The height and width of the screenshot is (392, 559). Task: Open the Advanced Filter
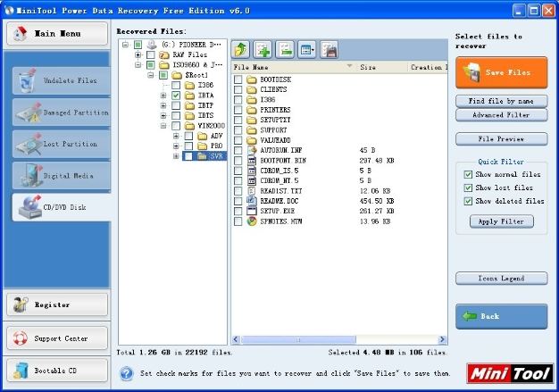(x=501, y=115)
